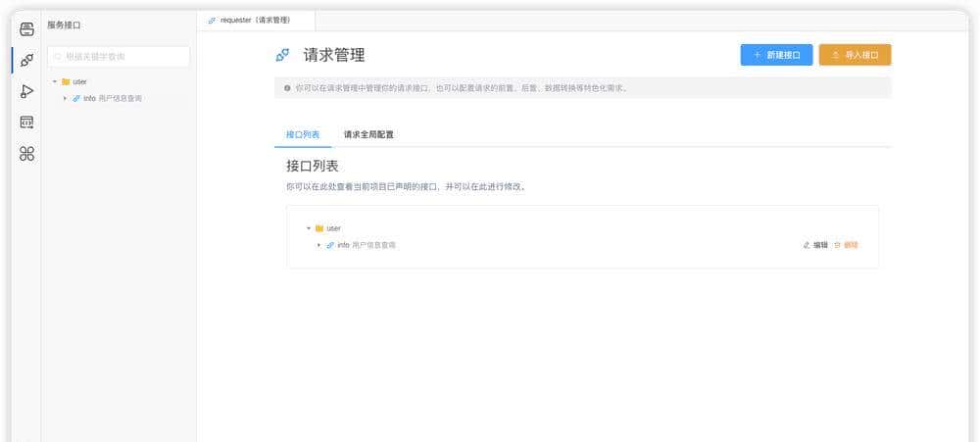
Task: Expand info 用户信息查询 row in 接口列表 card
Action: tap(318, 245)
